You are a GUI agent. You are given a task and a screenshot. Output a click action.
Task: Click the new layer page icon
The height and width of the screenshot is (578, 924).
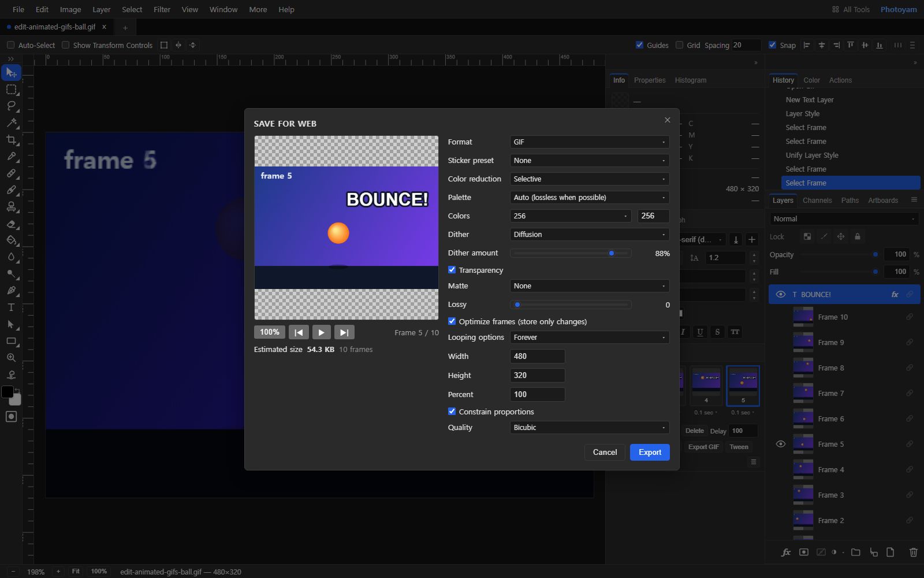coord(890,552)
